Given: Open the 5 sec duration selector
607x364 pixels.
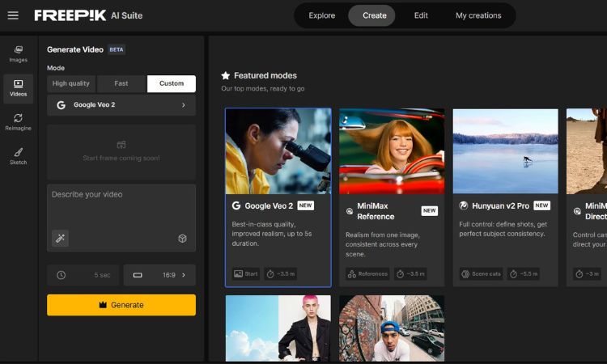Looking at the screenshot, I should tap(83, 275).
